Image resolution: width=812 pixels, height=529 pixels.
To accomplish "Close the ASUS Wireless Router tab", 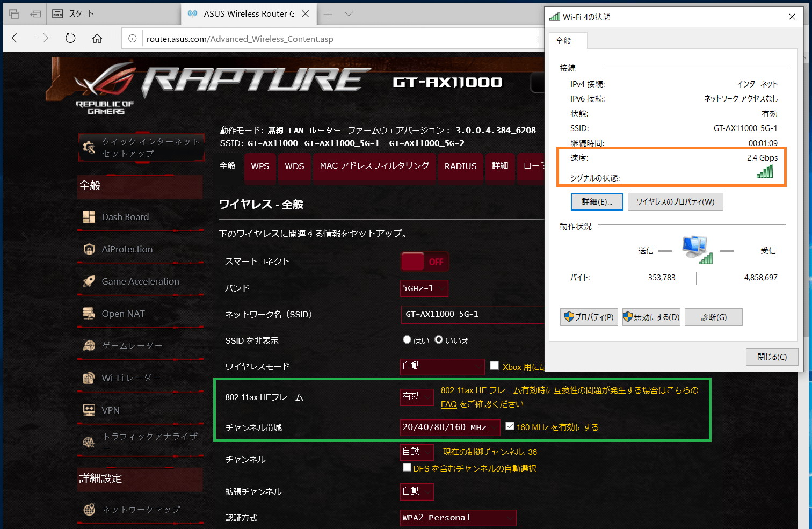I will click(305, 14).
